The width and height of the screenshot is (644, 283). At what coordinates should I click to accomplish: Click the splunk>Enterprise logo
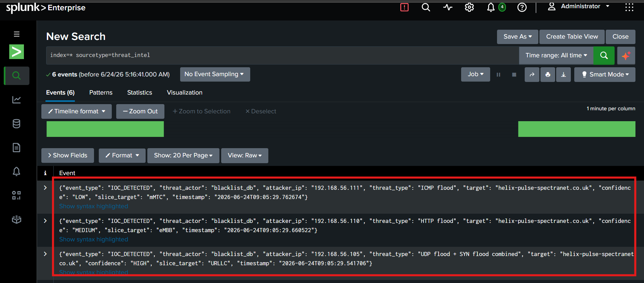46,8
